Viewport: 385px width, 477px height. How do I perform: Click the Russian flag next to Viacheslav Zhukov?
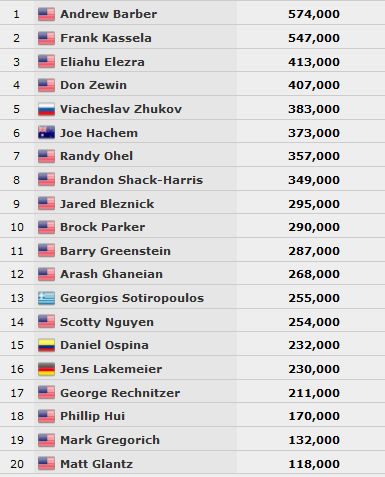pyautogui.click(x=46, y=109)
